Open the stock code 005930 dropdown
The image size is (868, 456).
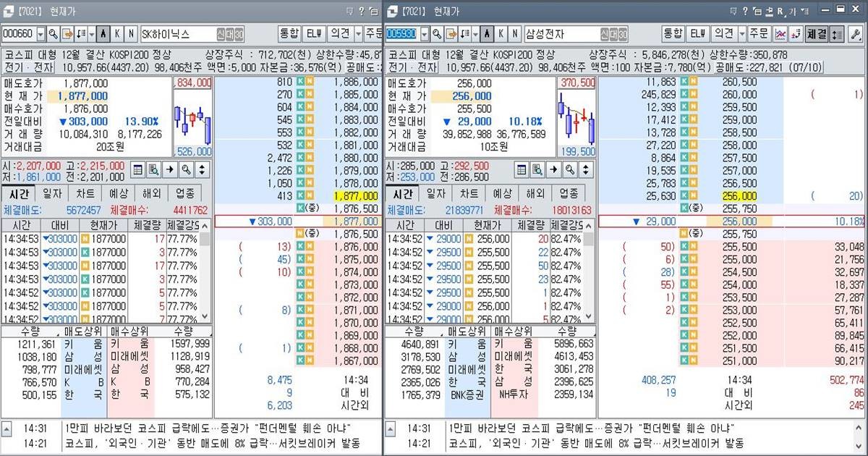[424, 34]
